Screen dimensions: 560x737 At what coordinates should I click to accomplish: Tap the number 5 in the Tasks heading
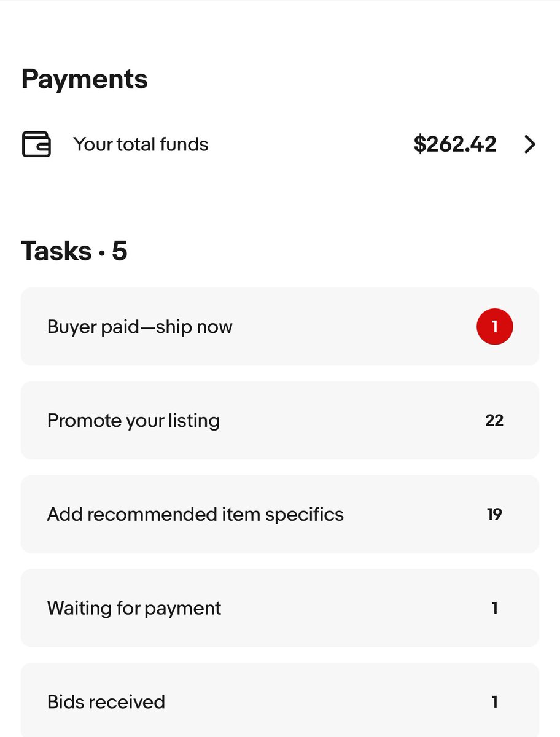click(x=119, y=251)
